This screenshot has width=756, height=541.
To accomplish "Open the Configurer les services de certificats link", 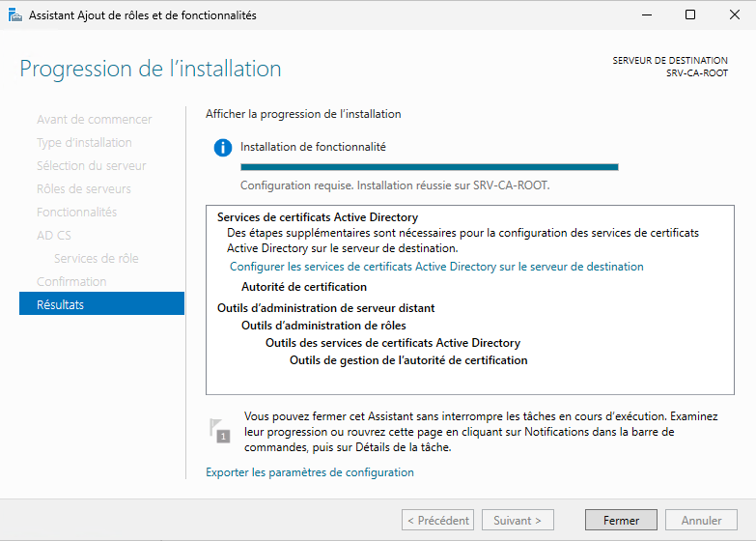I will [436, 267].
